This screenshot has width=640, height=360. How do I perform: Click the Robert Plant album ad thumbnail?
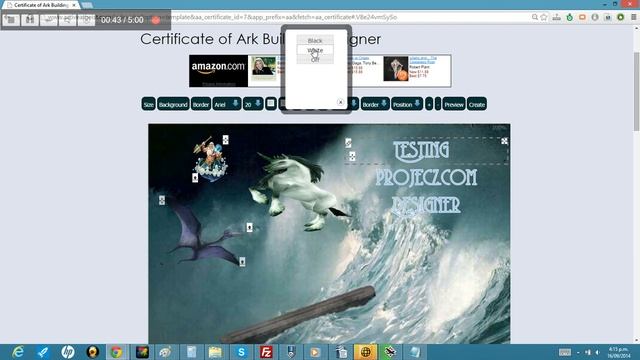[x=396, y=69]
